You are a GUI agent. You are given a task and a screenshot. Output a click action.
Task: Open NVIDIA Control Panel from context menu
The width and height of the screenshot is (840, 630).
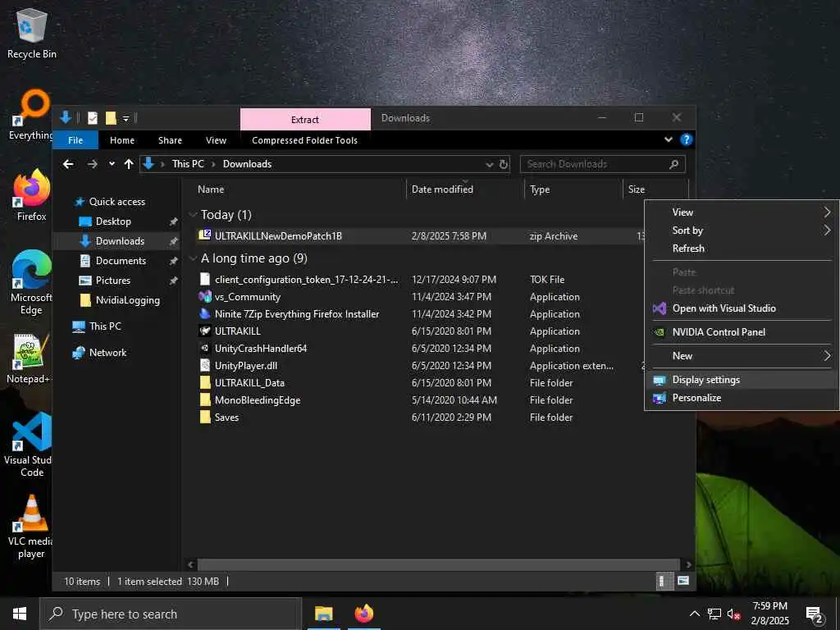(x=742, y=332)
